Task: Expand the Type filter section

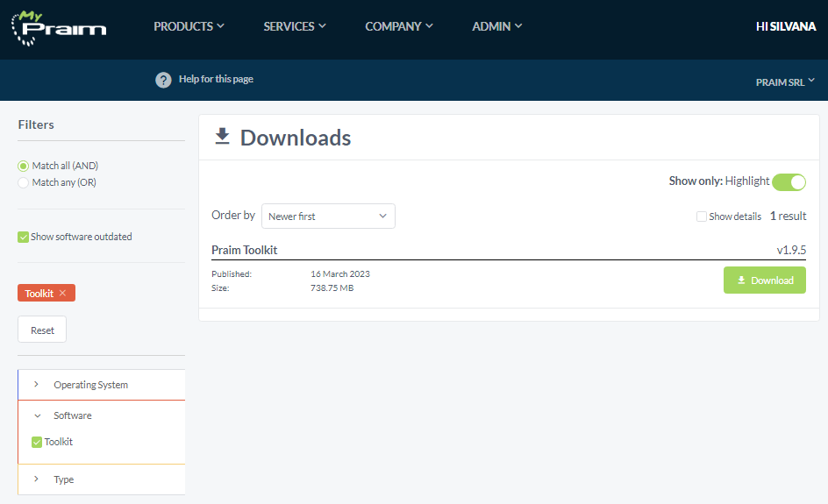Action: pos(102,479)
